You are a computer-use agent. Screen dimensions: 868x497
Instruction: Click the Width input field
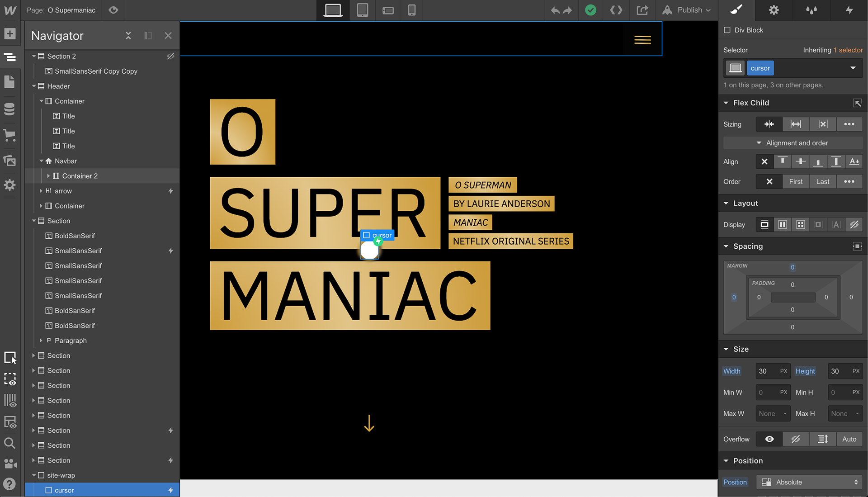[773, 371]
